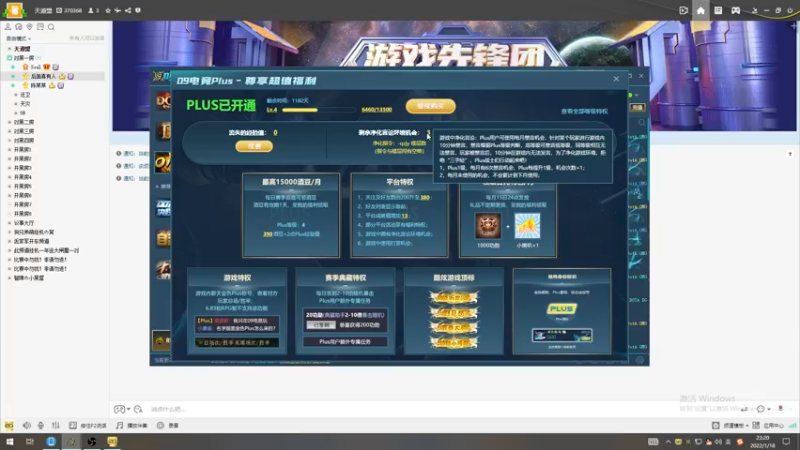Expand the 对黑二房 channel node
Image resolution: width=800 pixels, height=450 pixels.
pos(9,122)
